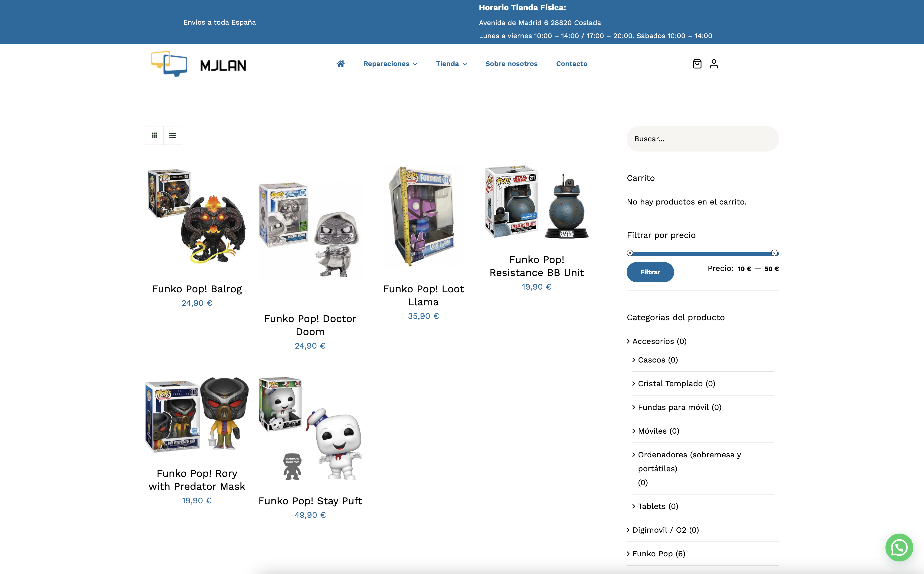The height and width of the screenshot is (574, 924).
Task: Open the Funko Pop! Balrog product image
Action: (197, 216)
